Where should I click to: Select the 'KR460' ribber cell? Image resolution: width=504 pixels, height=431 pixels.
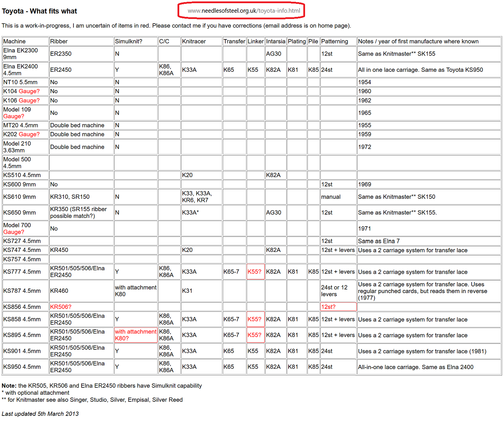tap(81, 291)
